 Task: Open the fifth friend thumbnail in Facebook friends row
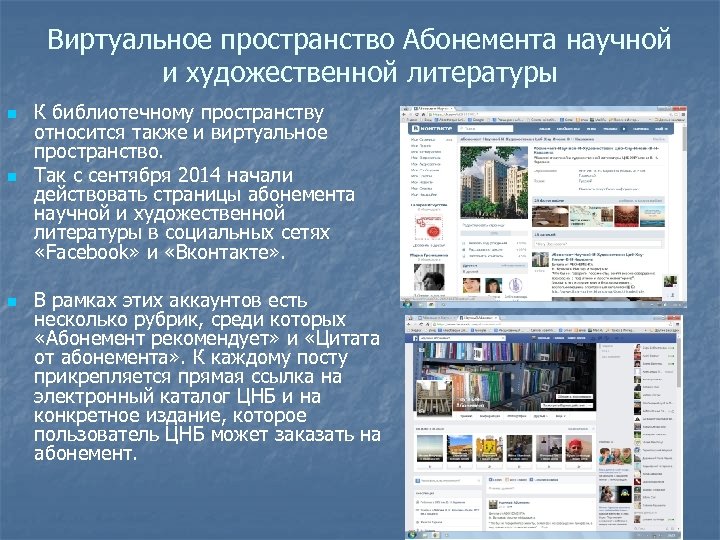pyautogui.click(x=549, y=448)
